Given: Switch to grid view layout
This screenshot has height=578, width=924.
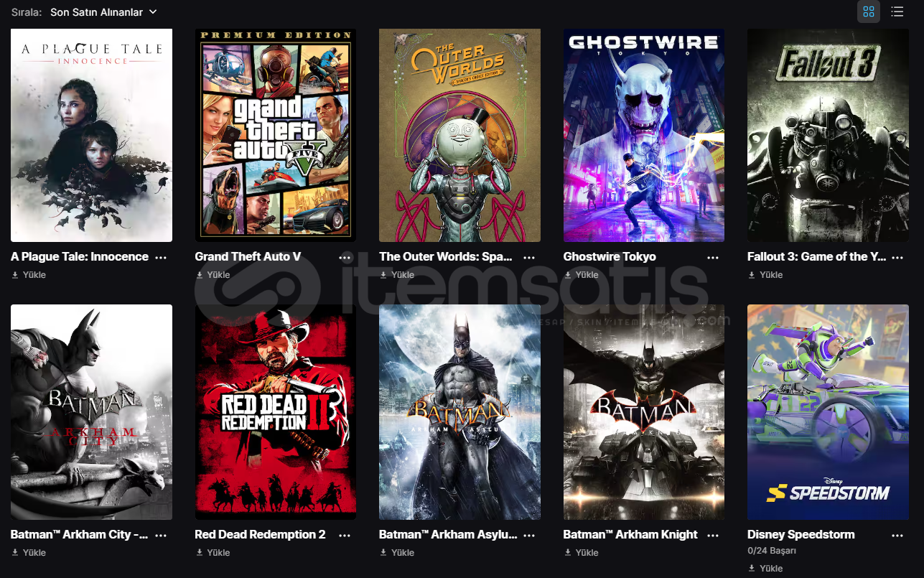Looking at the screenshot, I should tap(869, 11).
